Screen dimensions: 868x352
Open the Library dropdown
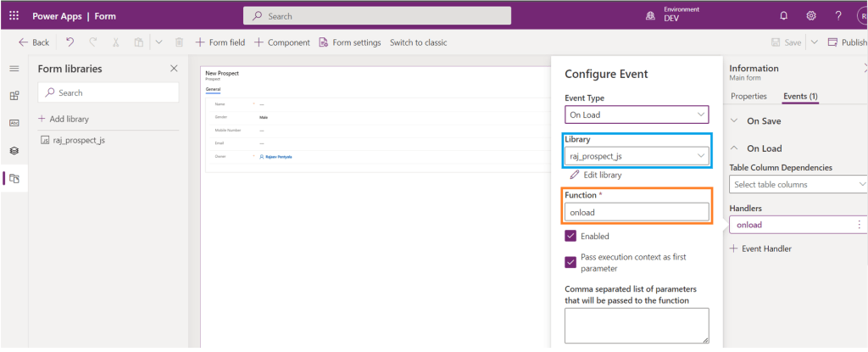tap(636, 155)
